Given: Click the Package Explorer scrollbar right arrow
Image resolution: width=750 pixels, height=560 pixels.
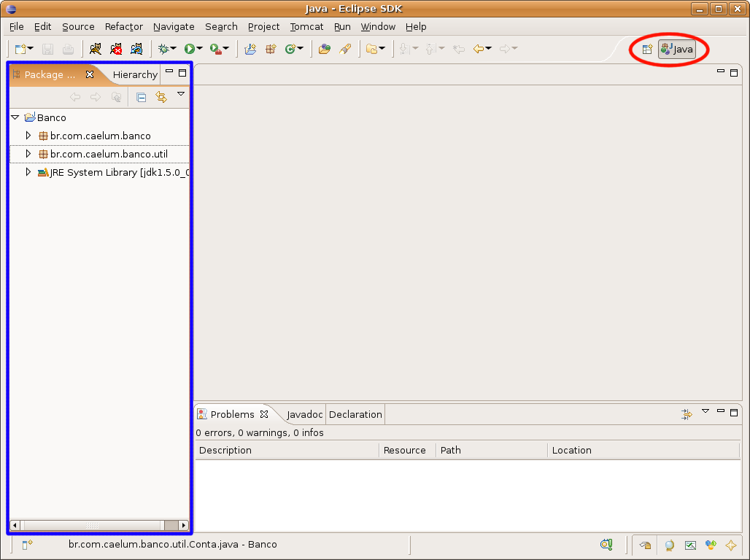Looking at the screenshot, I should (184, 525).
